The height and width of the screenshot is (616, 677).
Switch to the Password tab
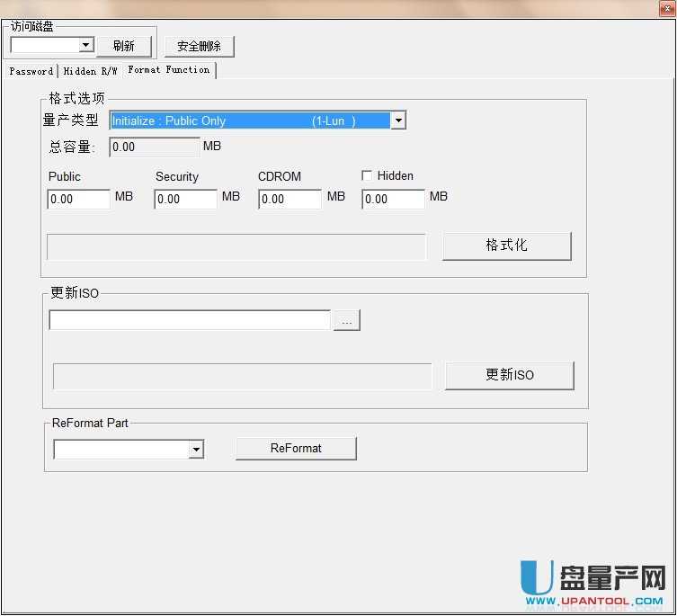tap(31, 71)
